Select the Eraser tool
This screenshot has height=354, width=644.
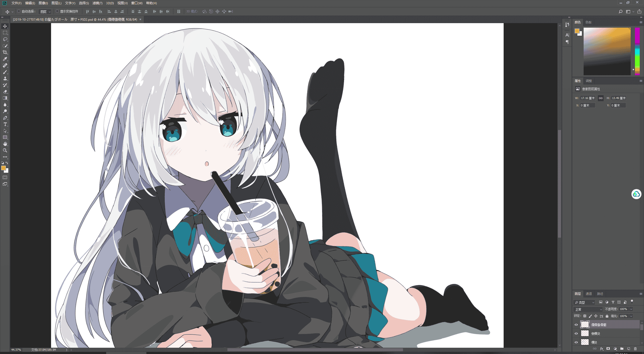5,92
